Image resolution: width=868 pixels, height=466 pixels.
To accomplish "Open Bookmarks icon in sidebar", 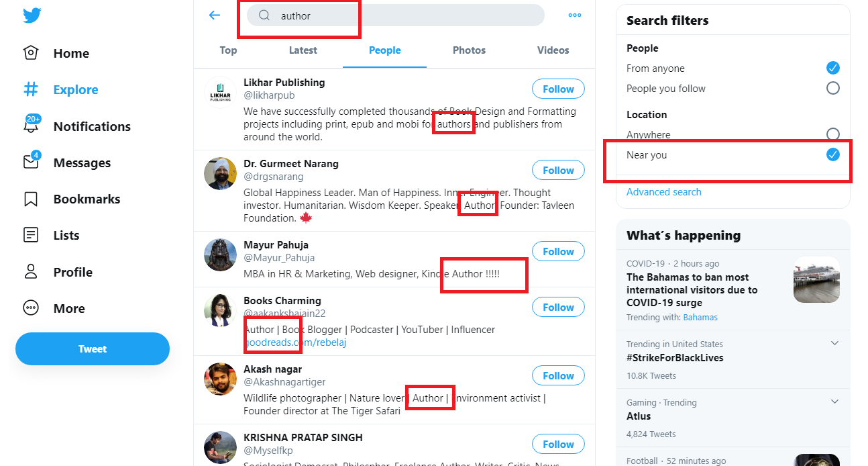I will pos(31,199).
